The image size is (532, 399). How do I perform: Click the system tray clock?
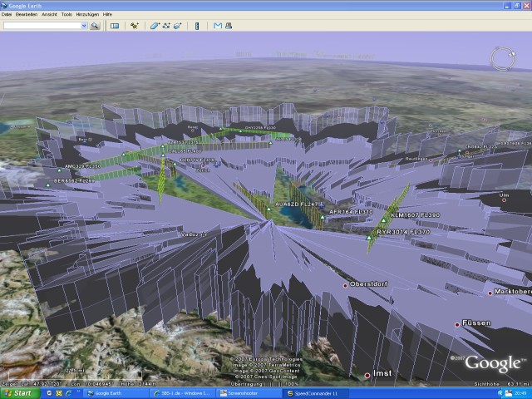coord(522,393)
